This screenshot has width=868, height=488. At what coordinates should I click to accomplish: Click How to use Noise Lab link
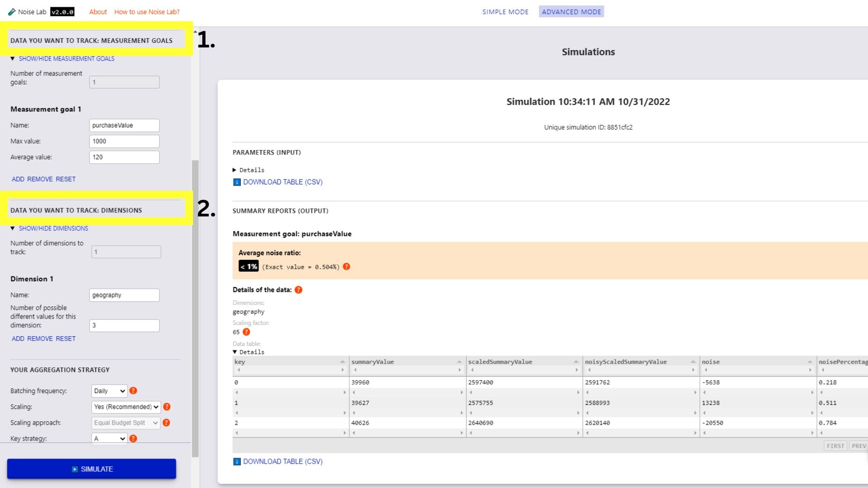coord(147,12)
